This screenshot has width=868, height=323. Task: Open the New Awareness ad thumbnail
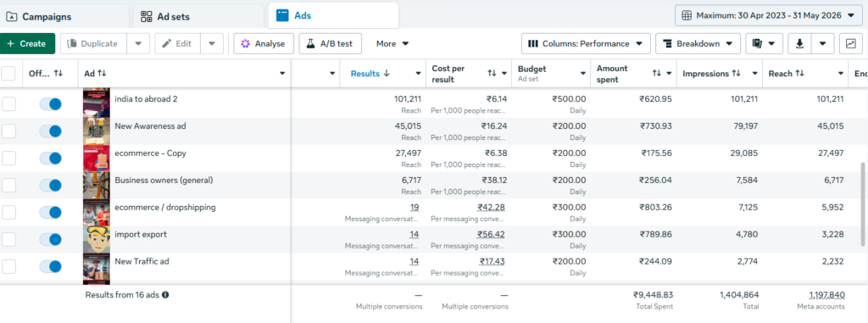pos(97,131)
